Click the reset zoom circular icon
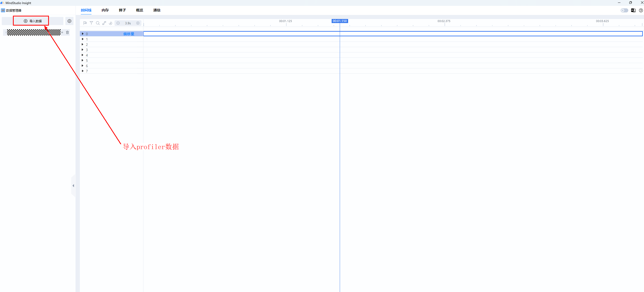 tap(111, 23)
